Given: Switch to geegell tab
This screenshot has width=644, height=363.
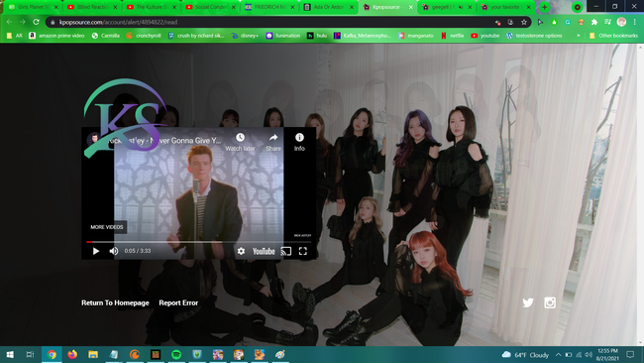Looking at the screenshot, I should [447, 7].
